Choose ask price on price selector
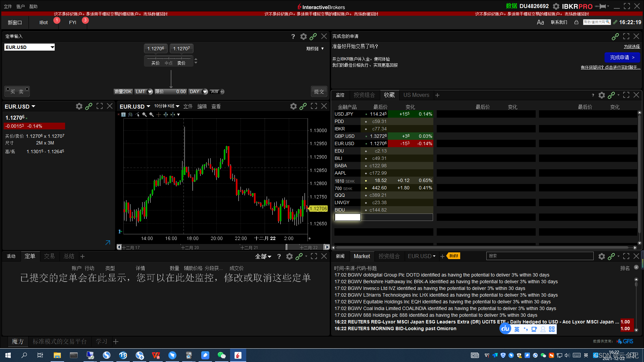 pyautogui.click(x=181, y=63)
